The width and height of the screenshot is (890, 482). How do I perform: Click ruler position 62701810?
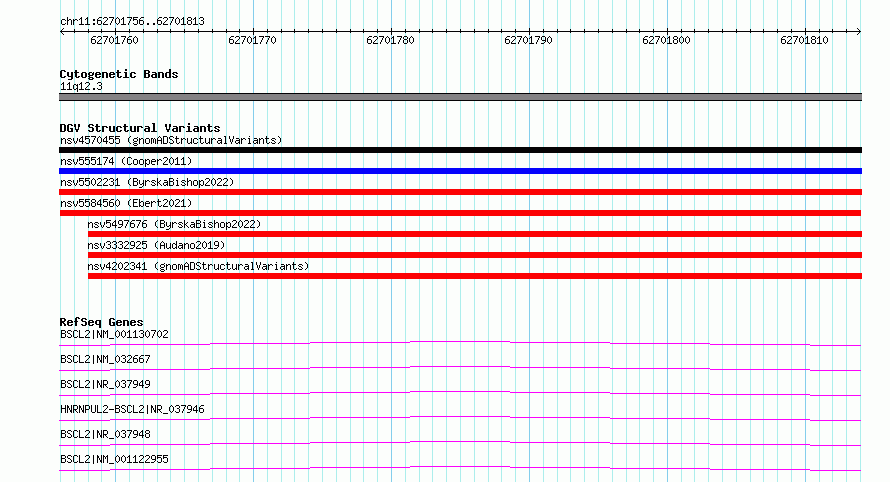804,40
